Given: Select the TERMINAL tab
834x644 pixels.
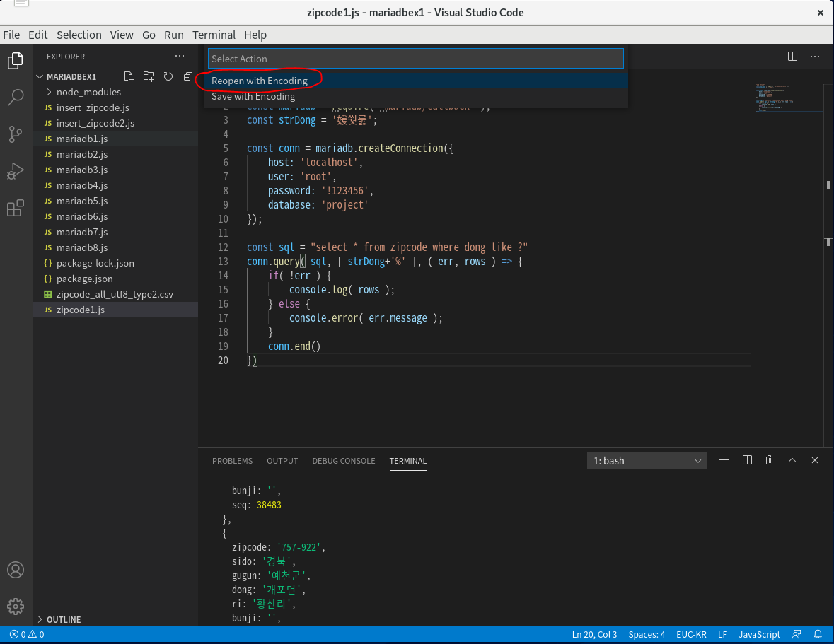Looking at the screenshot, I should pyautogui.click(x=408, y=461).
